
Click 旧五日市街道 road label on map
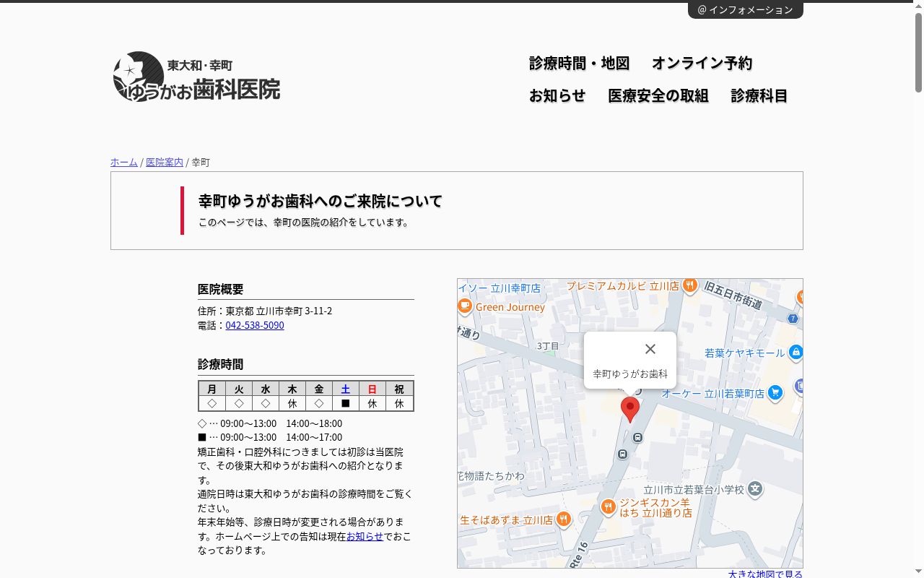pyautogui.click(x=733, y=294)
